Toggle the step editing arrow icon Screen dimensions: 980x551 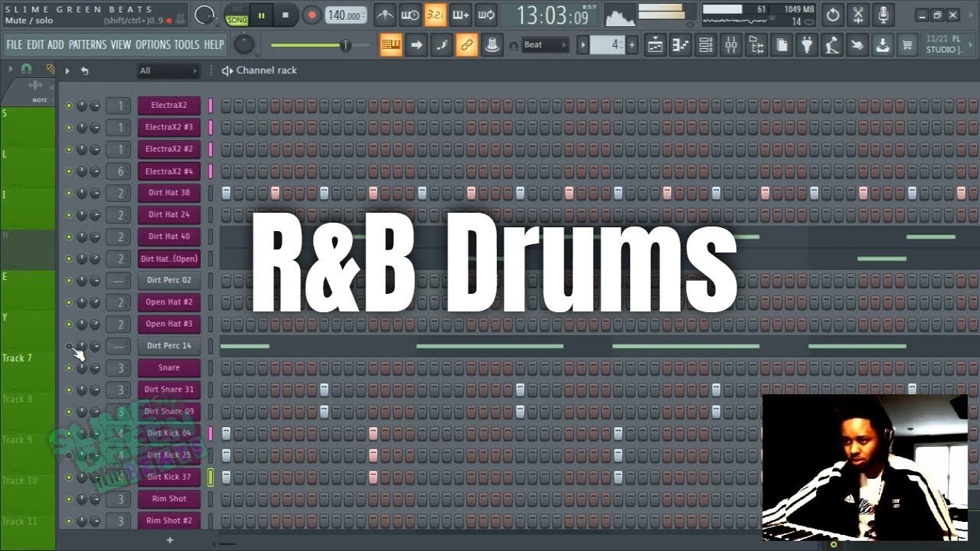pyautogui.click(x=416, y=45)
